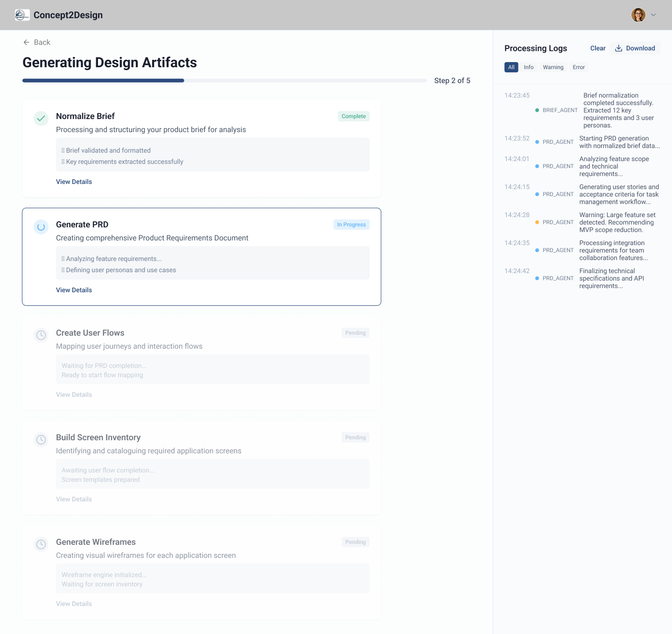Download the processing logs
The width and height of the screenshot is (672, 634).
(x=635, y=48)
